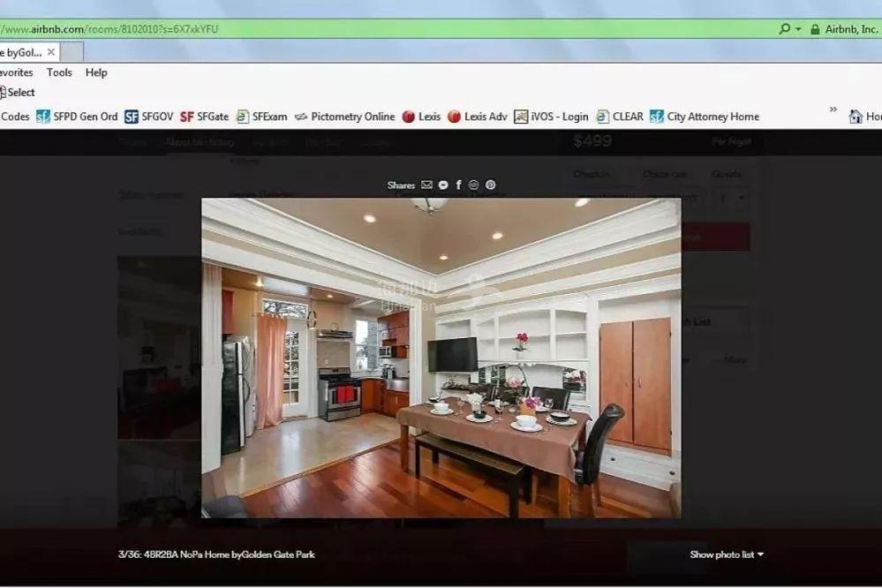Open the Pictometry Online bookmark
This screenshot has height=588, width=882.
tap(344, 117)
